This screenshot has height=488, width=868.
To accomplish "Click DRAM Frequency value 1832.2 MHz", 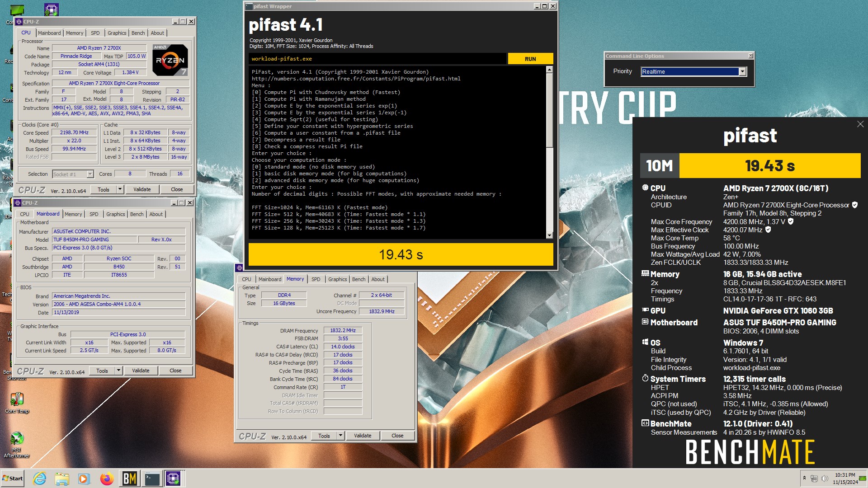I will click(343, 330).
